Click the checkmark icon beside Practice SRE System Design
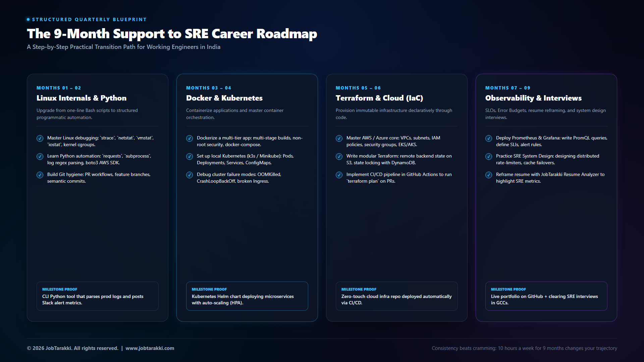The width and height of the screenshot is (644, 362). click(x=489, y=157)
